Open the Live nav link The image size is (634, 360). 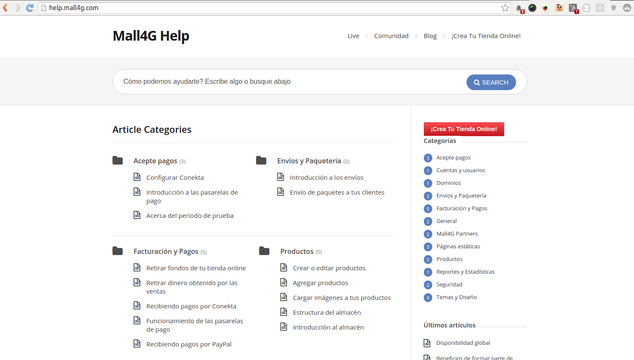click(x=353, y=36)
